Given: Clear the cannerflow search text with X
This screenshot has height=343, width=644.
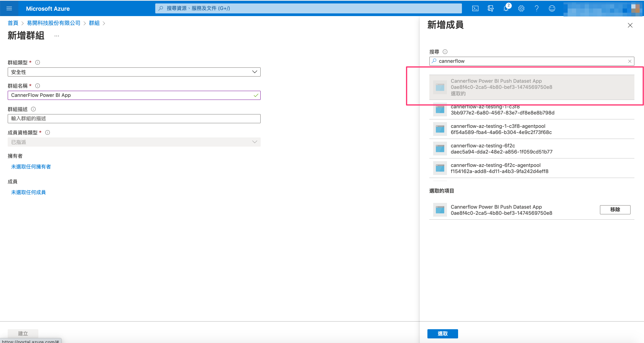Looking at the screenshot, I should pyautogui.click(x=630, y=61).
